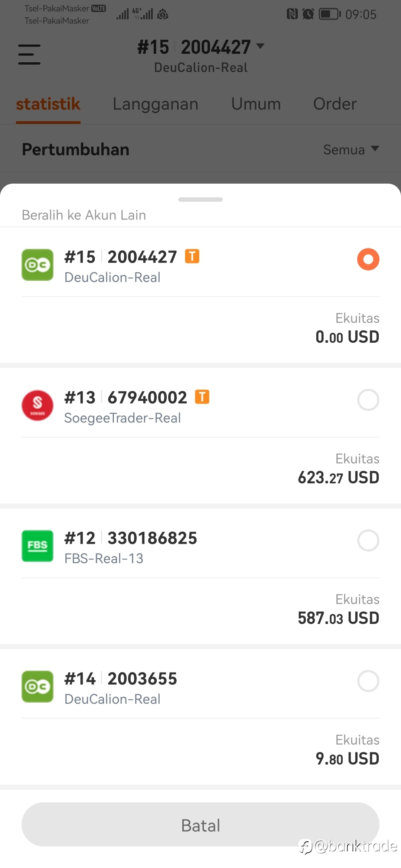401x868 pixels.
Task: Open the Order tab
Action: click(x=335, y=104)
